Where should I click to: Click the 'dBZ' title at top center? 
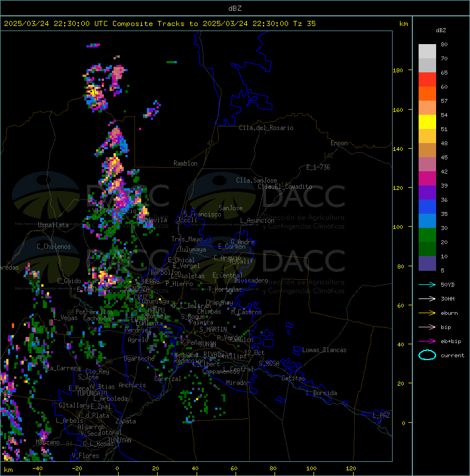pos(235,8)
